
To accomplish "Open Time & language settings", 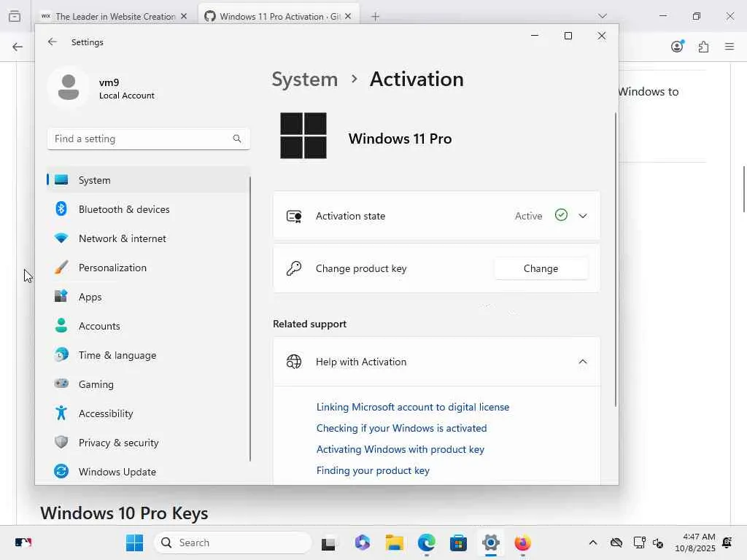I will pos(148,355).
